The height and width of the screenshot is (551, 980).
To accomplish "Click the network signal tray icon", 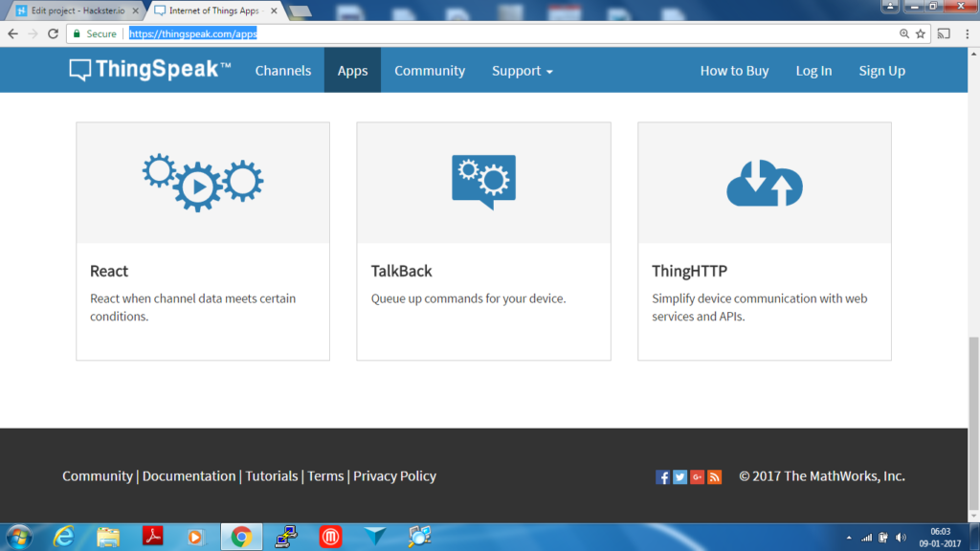I will (866, 538).
